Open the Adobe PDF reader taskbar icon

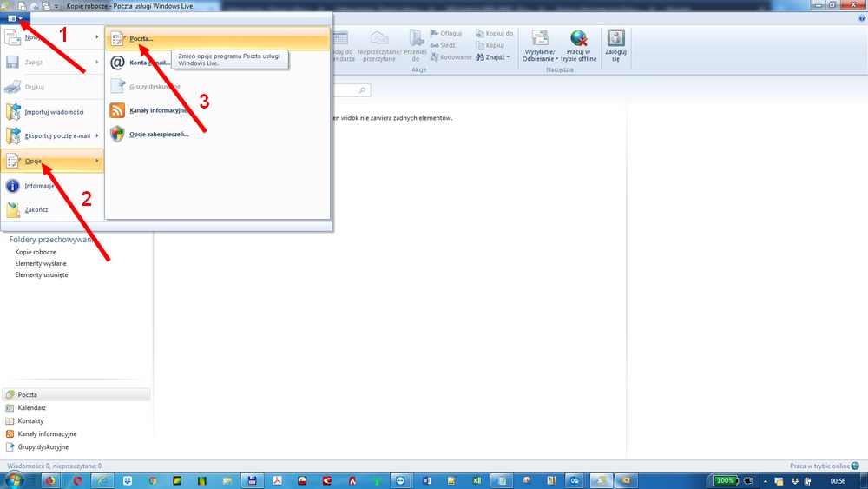(277, 480)
